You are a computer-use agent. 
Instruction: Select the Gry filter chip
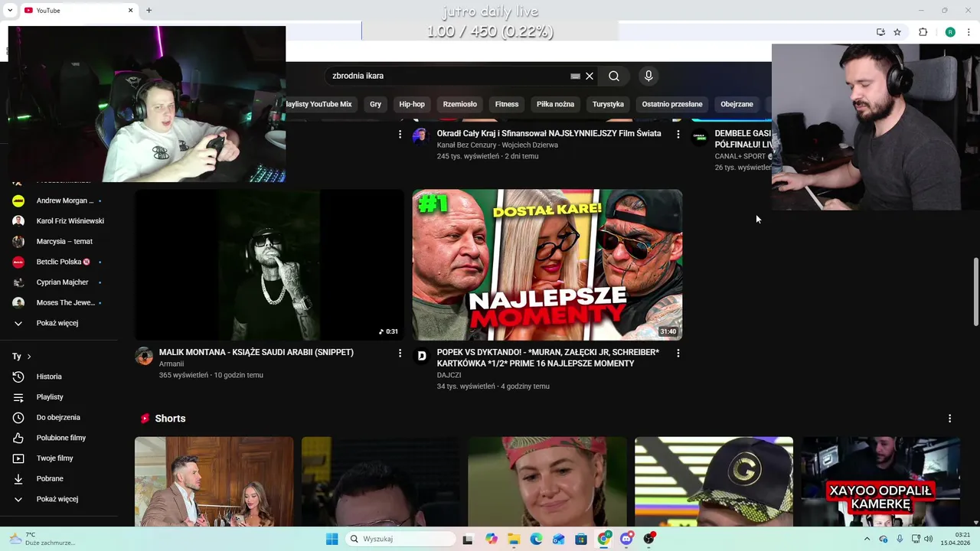[375, 104]
